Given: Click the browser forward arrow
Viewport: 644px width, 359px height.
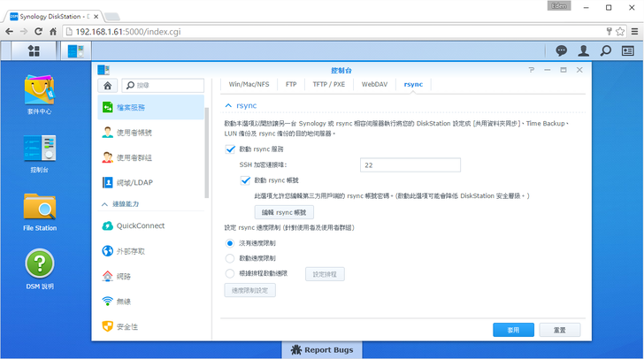Looking at the screenshot, I should pyautogui.click(x=24, y=32).
